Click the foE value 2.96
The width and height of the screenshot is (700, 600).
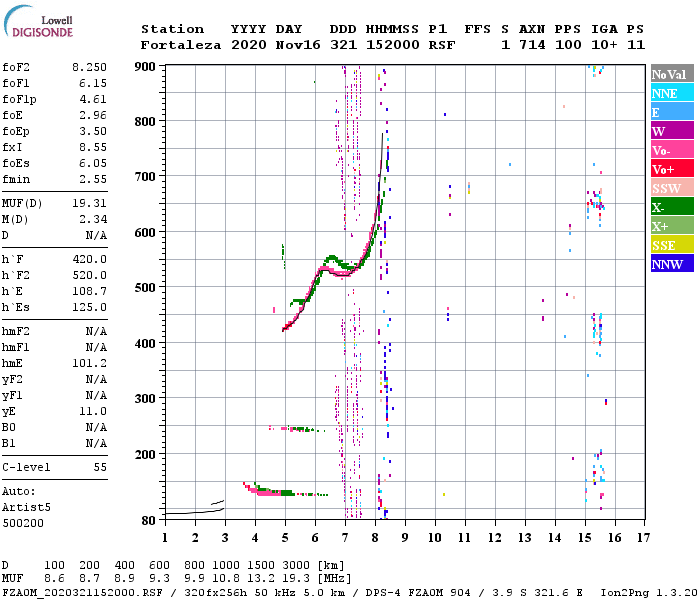(x=93, y=115)
